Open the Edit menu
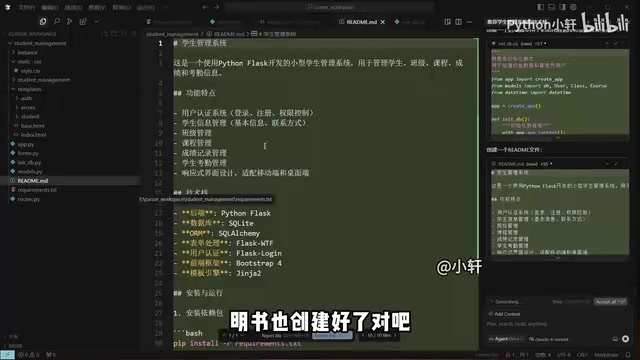Image resolution: width=640 pixels, height=360 pixels. click(x=50, y=7)
